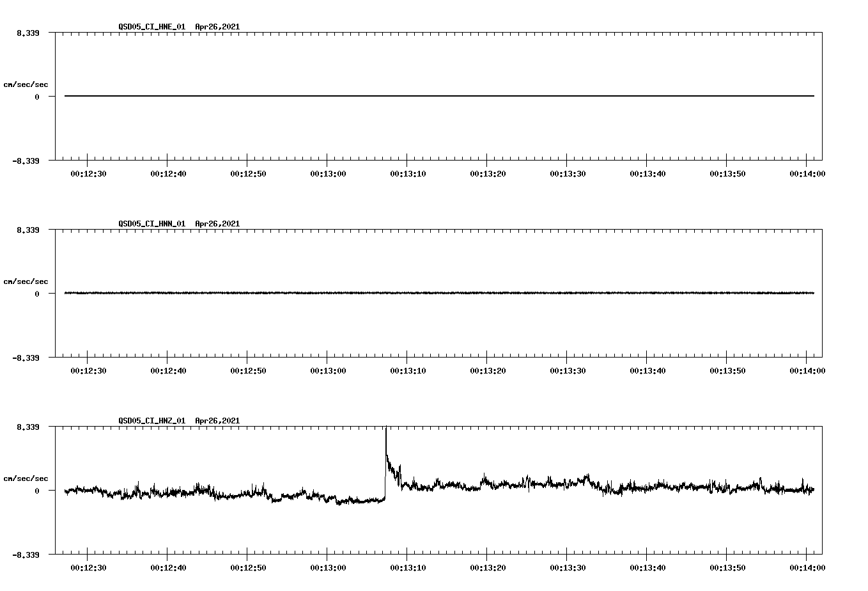Select the 00:14:00 tick label on bottom axis
The height and width of the screenshot is (591, 868).
[x=807, y=567]
